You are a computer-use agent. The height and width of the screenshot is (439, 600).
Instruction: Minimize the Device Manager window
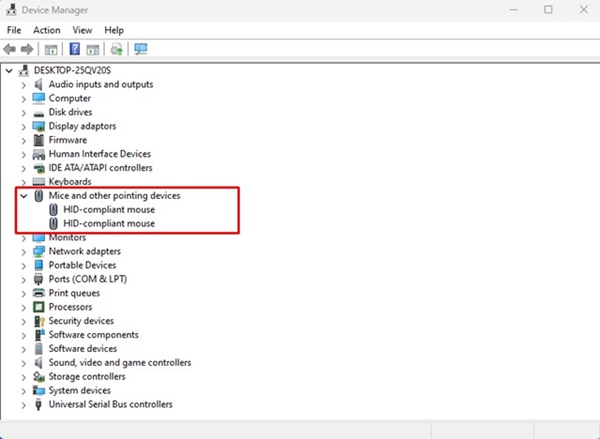tap(514, 10)
